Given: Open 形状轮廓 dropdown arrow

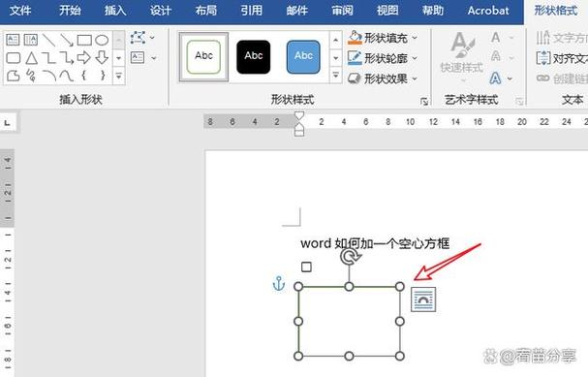Looking at the screenshot, I should (415, 58).
